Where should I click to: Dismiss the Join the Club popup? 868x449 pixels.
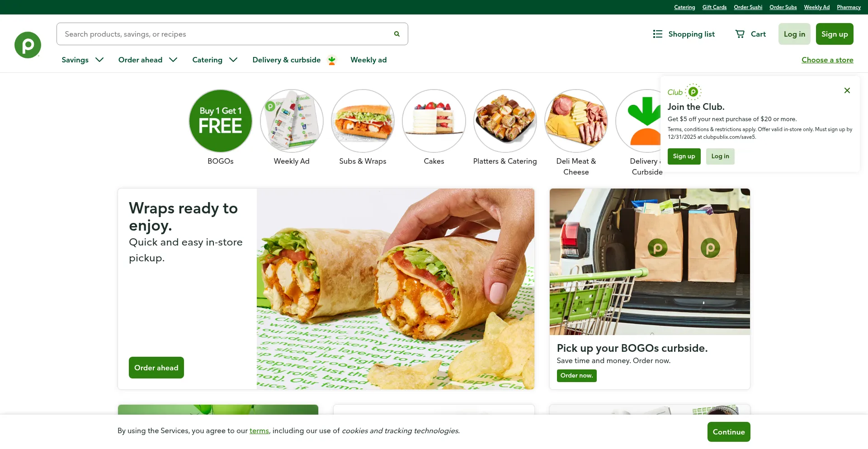(847, 90)
